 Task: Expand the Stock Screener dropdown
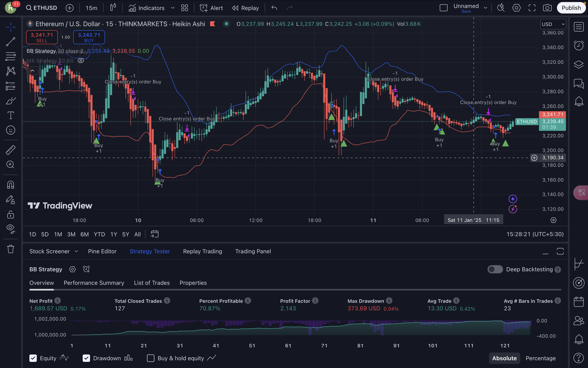(x=76, y=251)
